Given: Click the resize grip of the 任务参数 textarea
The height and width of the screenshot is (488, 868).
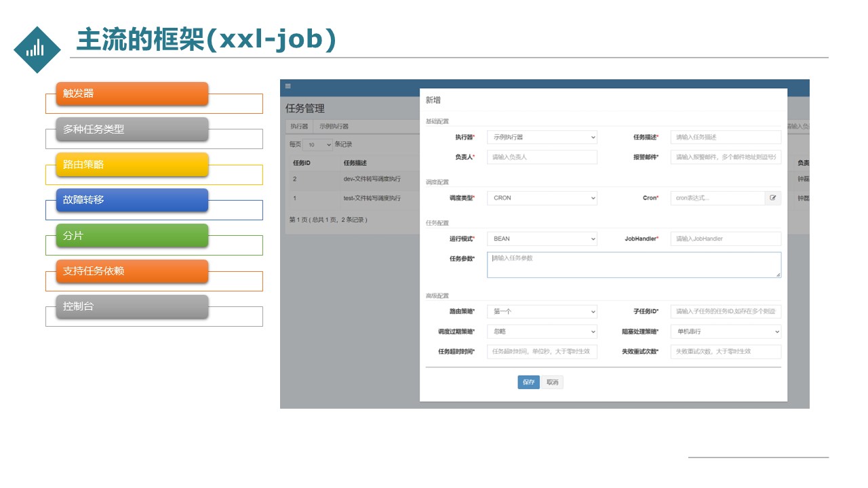Looking at the screenshot, I should coord(778,274).
